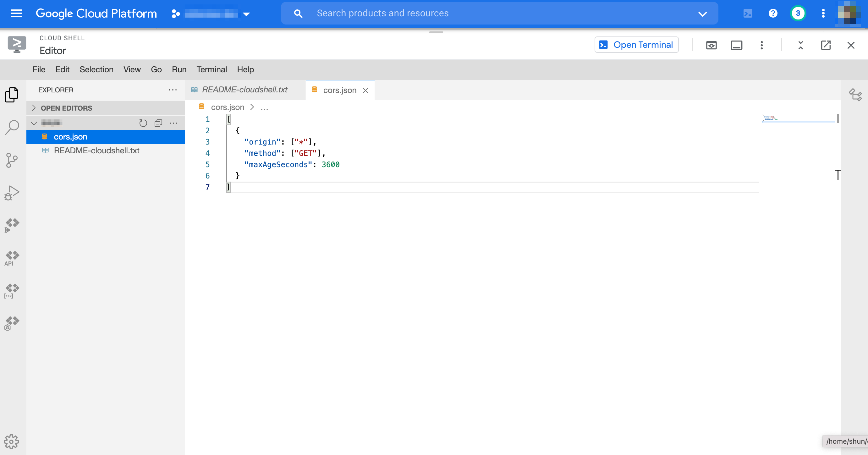The height and width of the screenshot is (455, 868).
Task: Open the Go menu
Action: [x=157, y=69]
